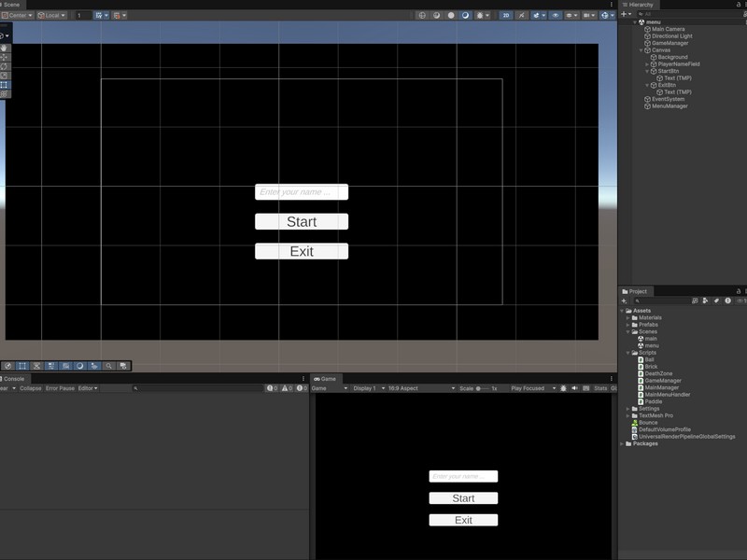Switch to the Game tab

pos(327,379)
